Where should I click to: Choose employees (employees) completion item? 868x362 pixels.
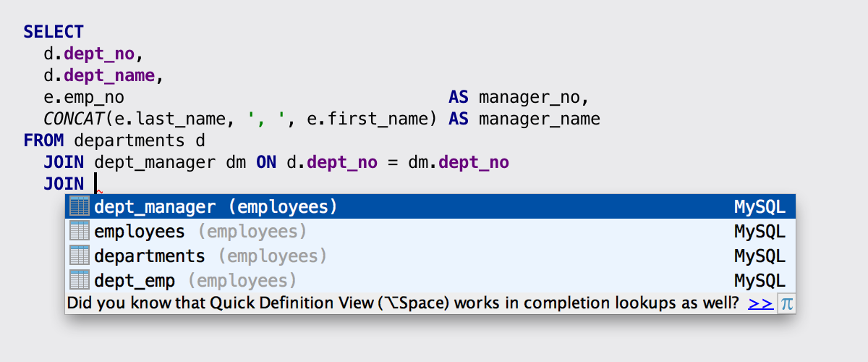click(x=430, y=232)
